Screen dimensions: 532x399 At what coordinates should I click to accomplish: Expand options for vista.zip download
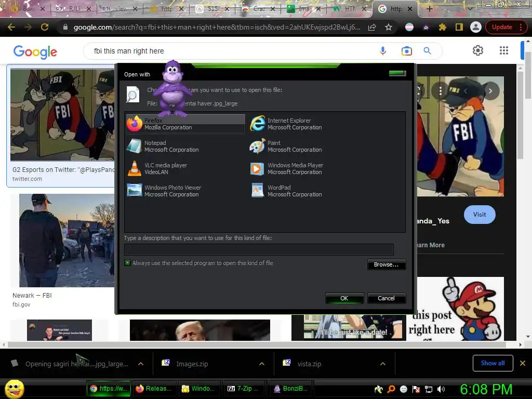point(383,364)
